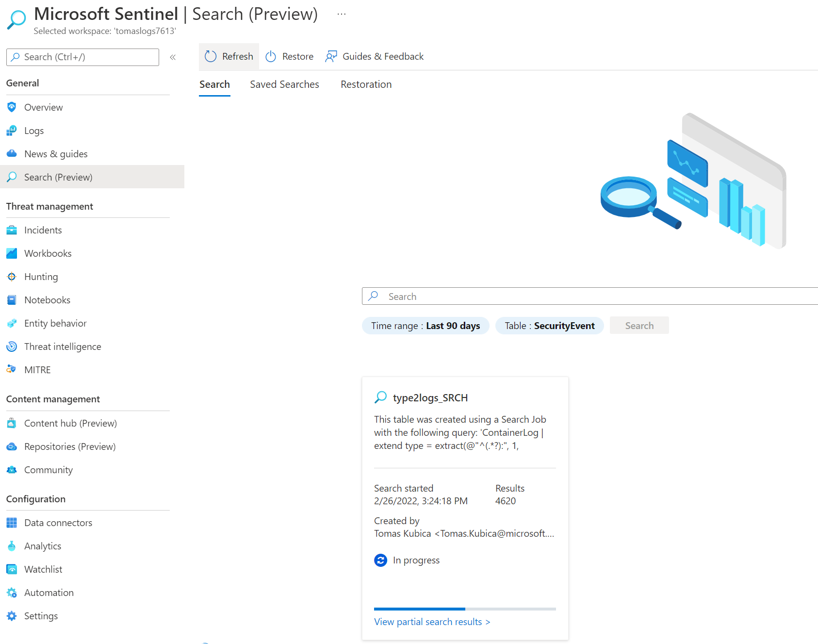Click the Refresh icon in toolbar

coord(211,56)
